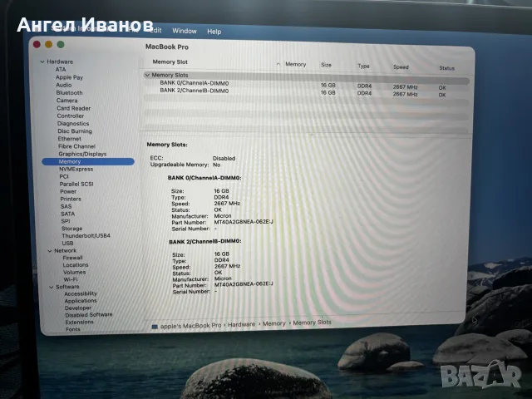Select Audio in the sidebar
The width and height of the screenshot is (532, 399).
(x=64, y=85)
